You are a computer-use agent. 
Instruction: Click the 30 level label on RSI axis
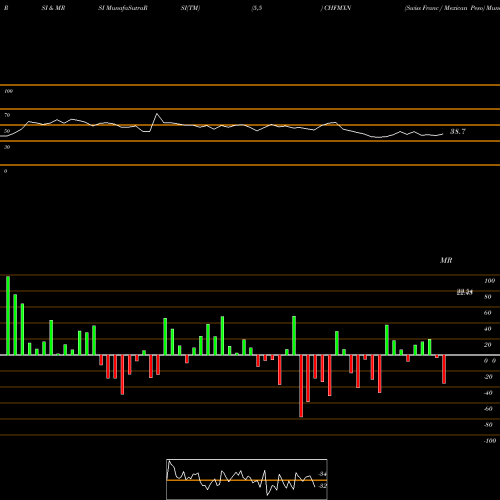coord(7,147)
